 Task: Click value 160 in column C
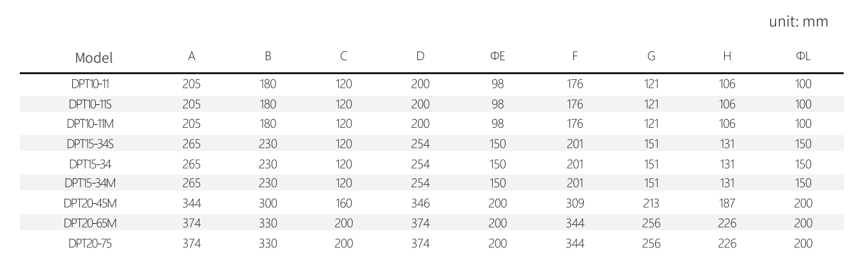(344, 203)
